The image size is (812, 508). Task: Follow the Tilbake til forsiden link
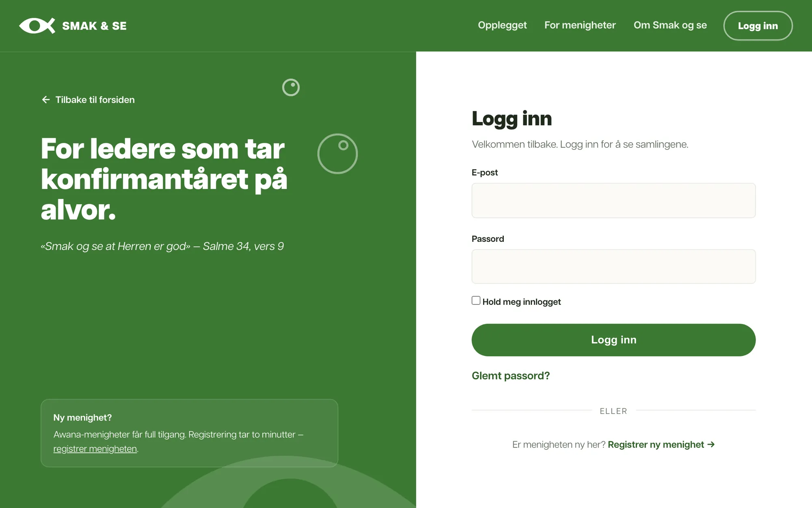coord(88,100)
